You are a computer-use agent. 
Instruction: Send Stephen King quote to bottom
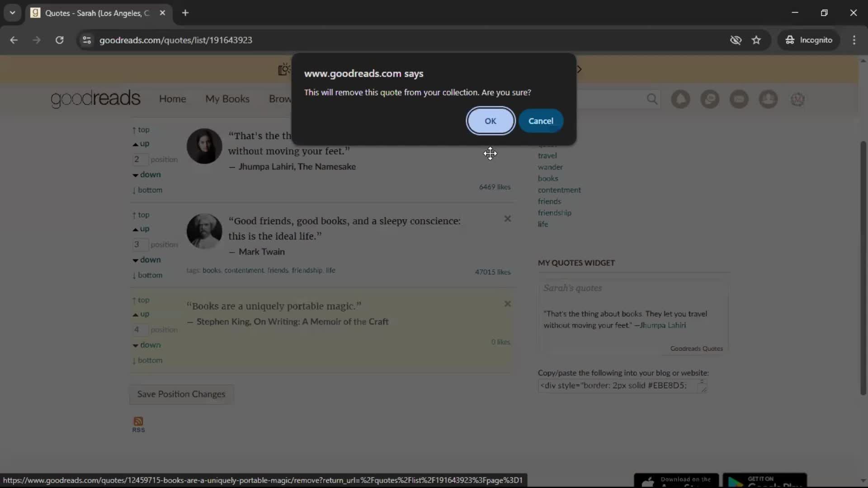pyautogui.click(x=147, y=361)
